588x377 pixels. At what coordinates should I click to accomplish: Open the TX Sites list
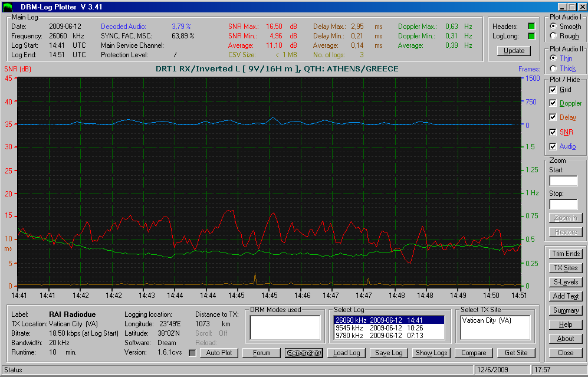click(x=566, y=268)
